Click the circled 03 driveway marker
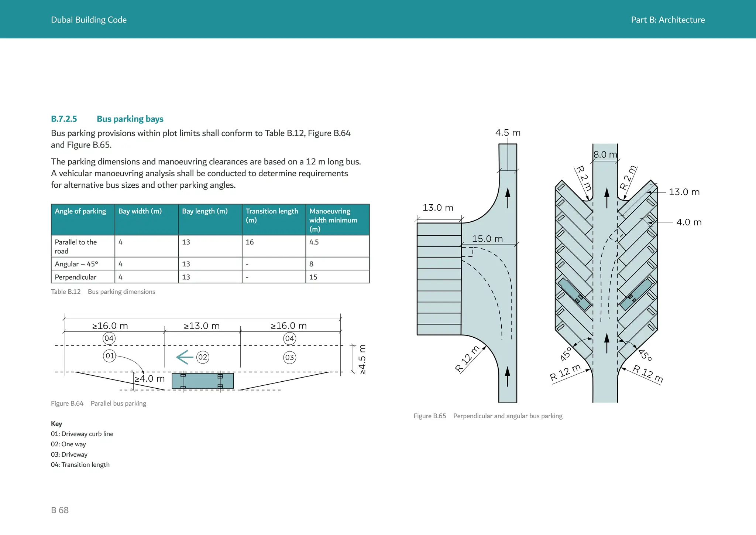Image resolution: width=756 pixels, height=535 pixels. click(x=289, y=357)
